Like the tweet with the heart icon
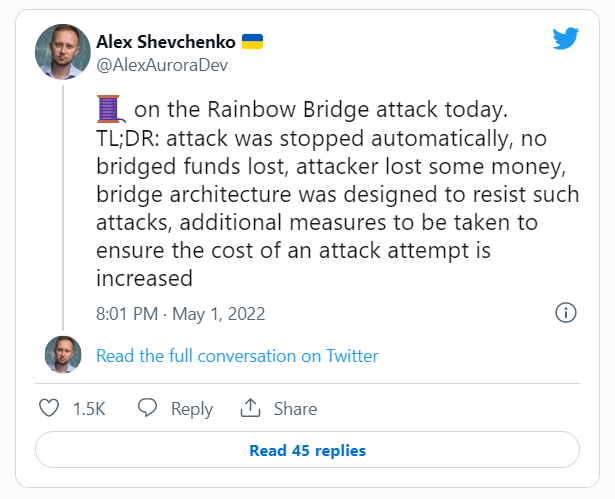The width and height of the screenshot is (615, 499). (49, 408)
